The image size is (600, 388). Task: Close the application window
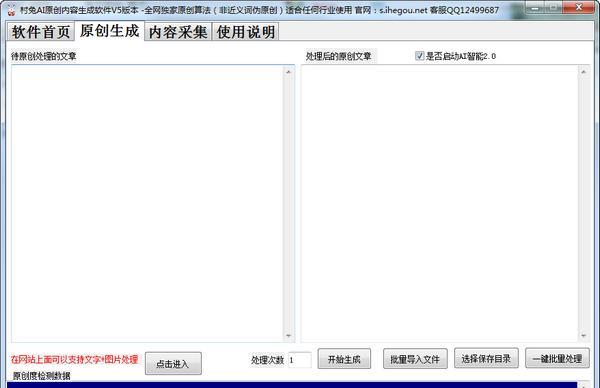pos(579,8)
